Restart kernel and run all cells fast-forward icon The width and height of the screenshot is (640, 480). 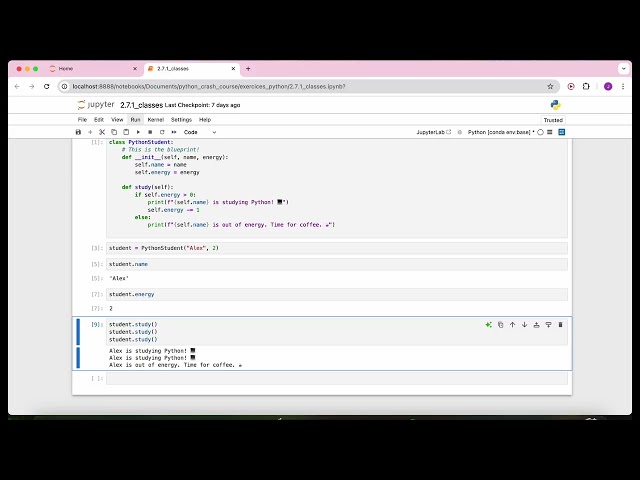(174, 132)
